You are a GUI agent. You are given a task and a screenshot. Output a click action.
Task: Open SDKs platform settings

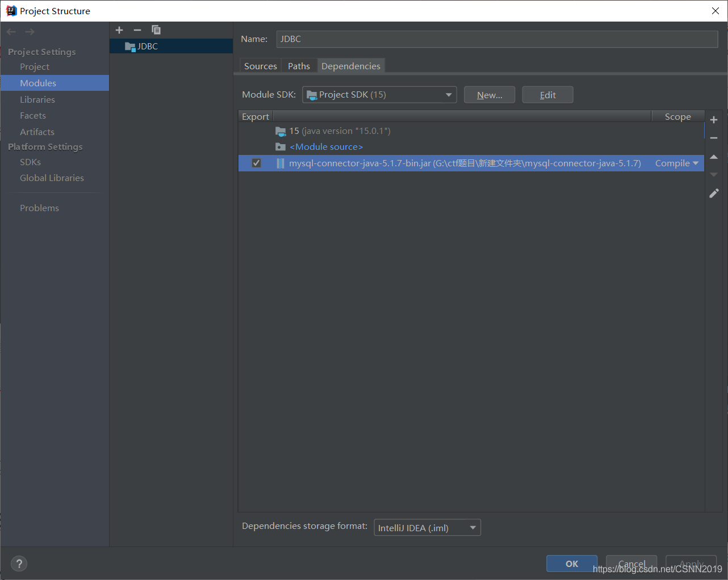pyautogui.click(x=30, y=162)
